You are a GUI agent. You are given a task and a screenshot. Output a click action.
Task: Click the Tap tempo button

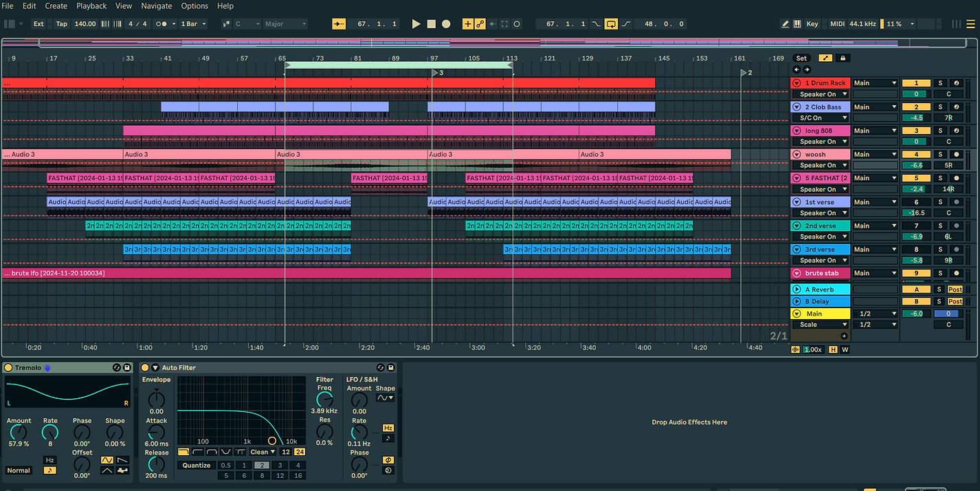[x=62, y=24]
